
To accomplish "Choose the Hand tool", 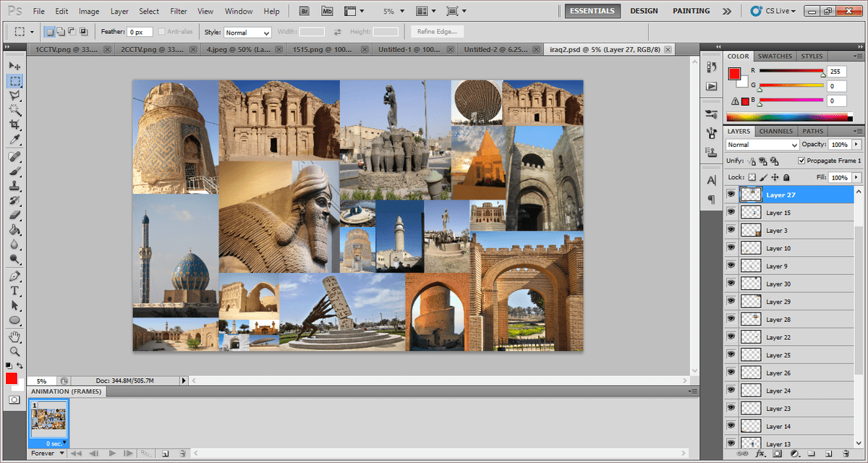I will 14,336.
